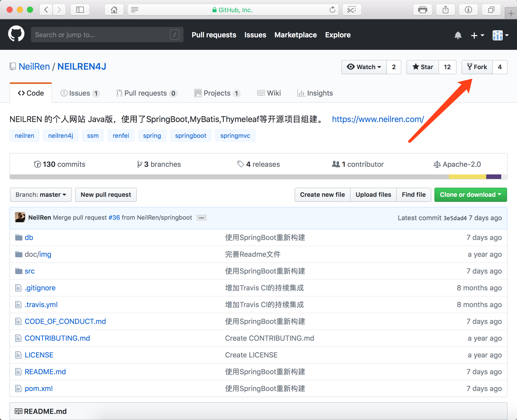Click the scissors screenshot toolbar icon

[352, 10]
